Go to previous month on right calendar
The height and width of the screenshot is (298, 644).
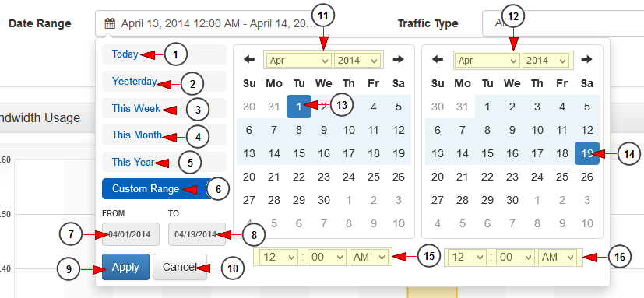point(438,59)
